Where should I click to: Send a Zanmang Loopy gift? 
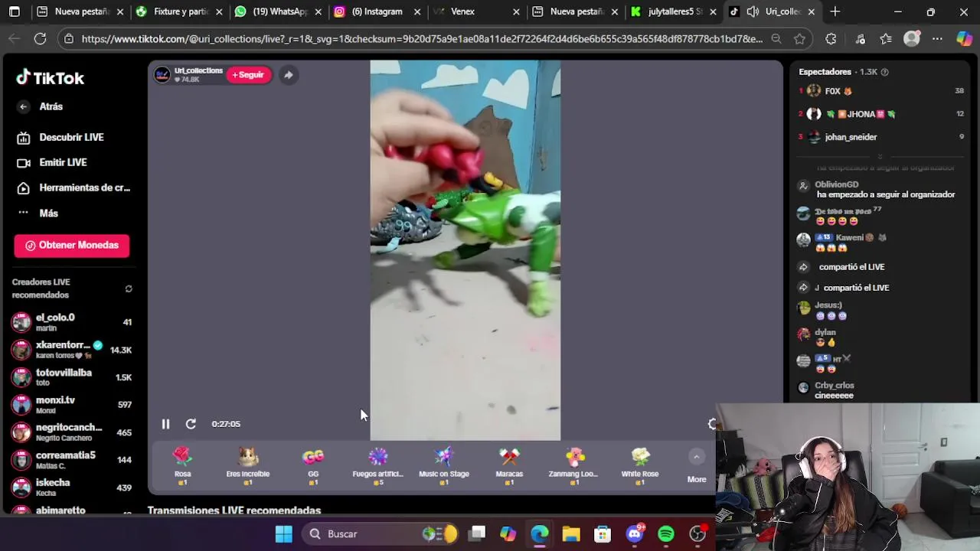click(574, 466)
